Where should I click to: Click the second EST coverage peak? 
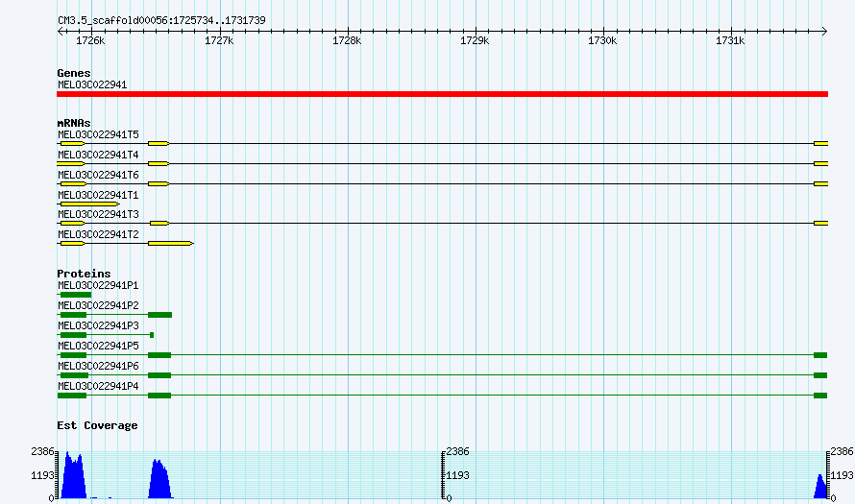tap(160, 479)
